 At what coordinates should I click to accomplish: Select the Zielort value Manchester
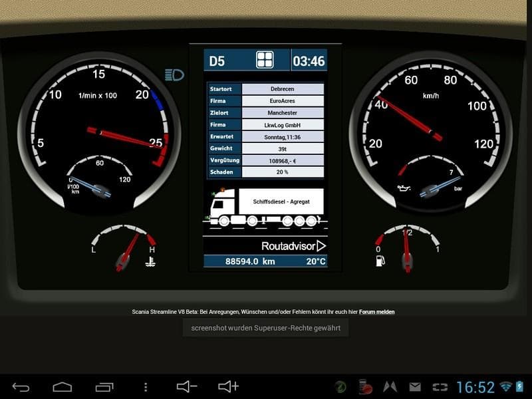(282, 112)
